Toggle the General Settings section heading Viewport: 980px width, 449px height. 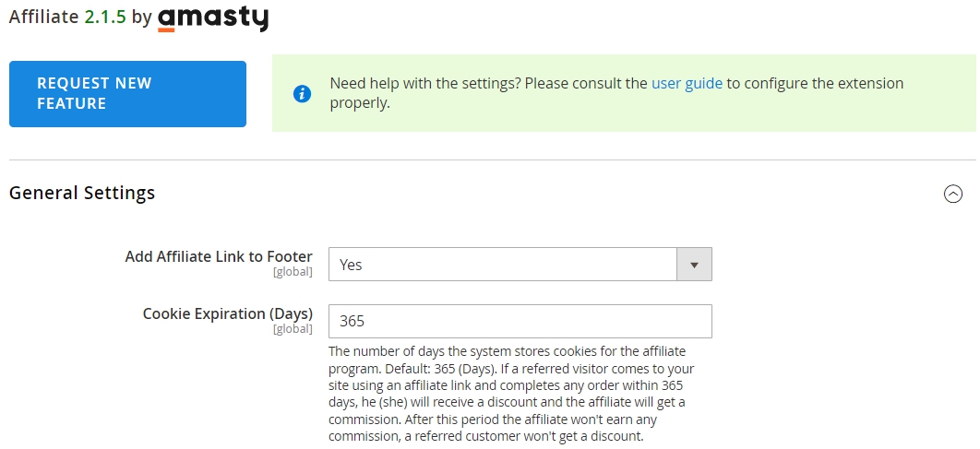pyautogui.click(x=82, y=193)
